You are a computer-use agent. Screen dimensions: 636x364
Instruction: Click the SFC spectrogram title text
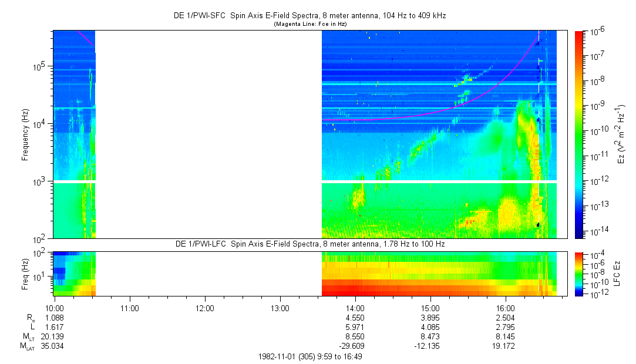pyautogui.click(x=313, y=16)
